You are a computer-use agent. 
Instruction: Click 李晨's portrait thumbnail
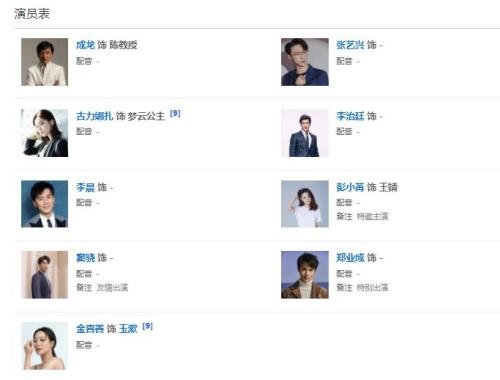45,204
